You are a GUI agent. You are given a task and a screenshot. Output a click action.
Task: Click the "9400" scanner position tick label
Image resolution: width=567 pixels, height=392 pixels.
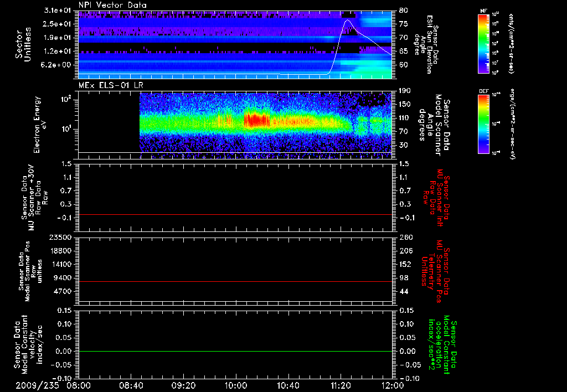point(64,278)
